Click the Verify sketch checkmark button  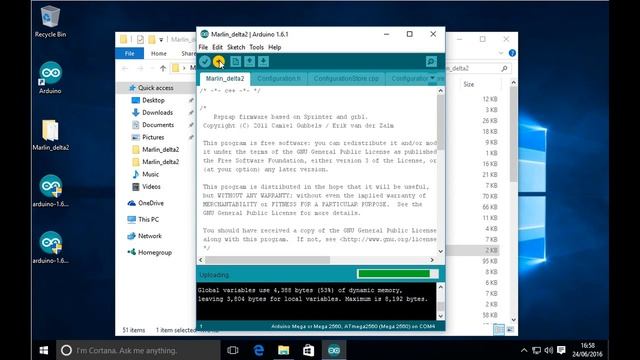point(205,62)
